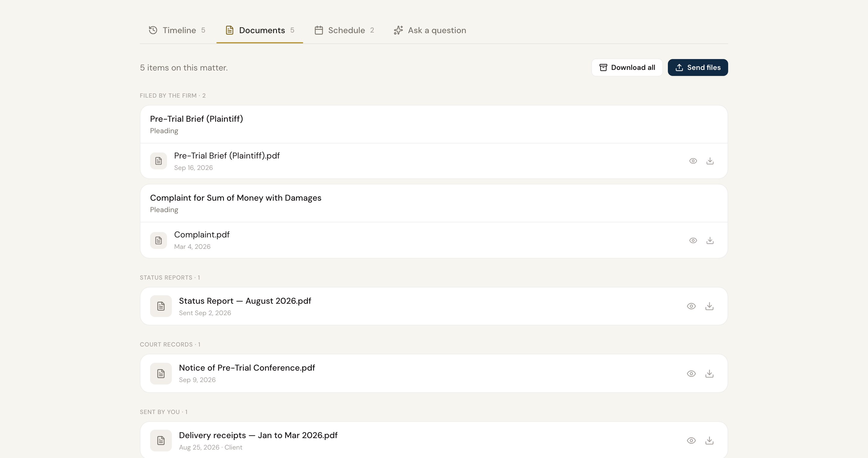This screenshot has height=458, width=868.
Task: Click file icon beside Delivery receipts pdf
Action: pos(161,441)
